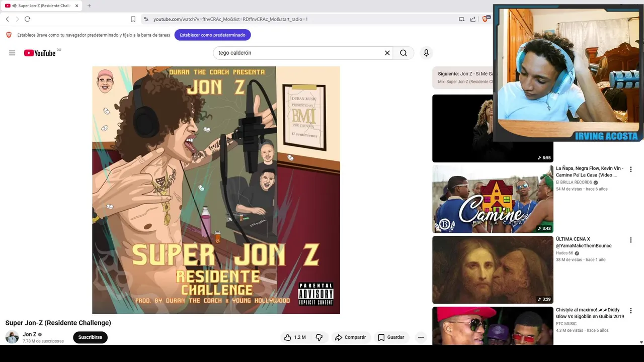Open the Brave Shields lion icon
This screenshot has height=362, width=644.
486,19
